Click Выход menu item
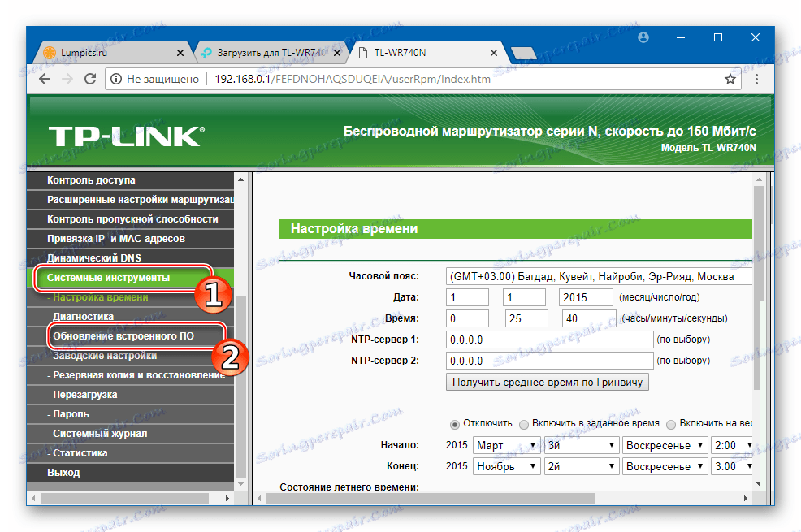The height and width of the screenshot is (532, 801). tap(130, 472)
